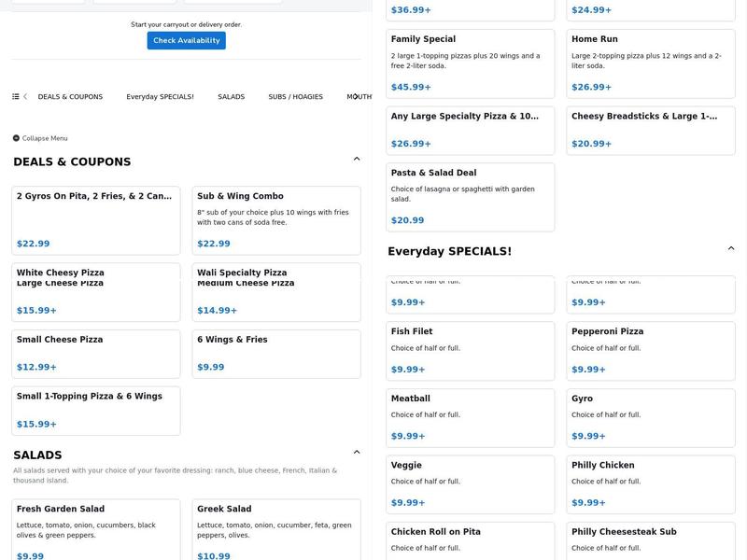The width and height of the screenshot is (747, 560).
Task: Open the Sub & Wing Combo deal
Action: [x=276, y=220]
